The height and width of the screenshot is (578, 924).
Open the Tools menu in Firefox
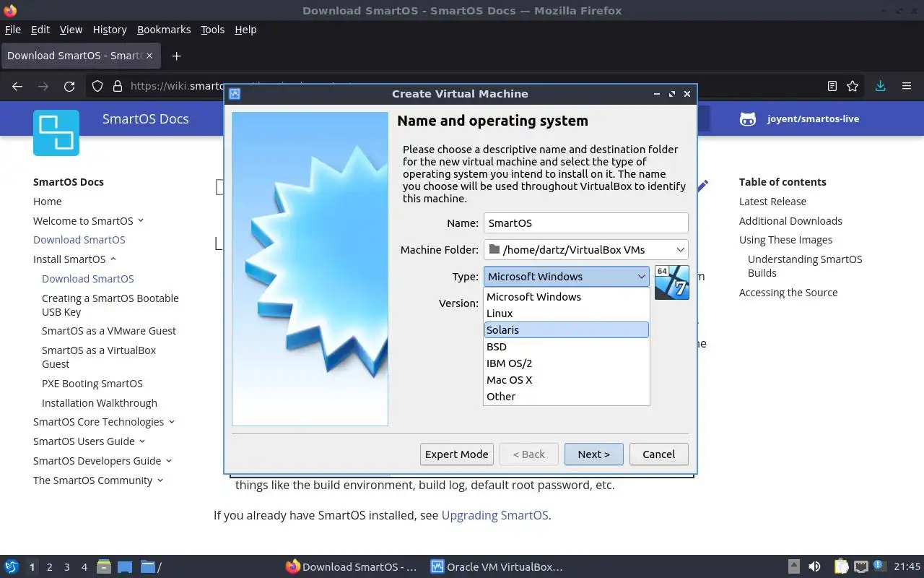point(213,30)
